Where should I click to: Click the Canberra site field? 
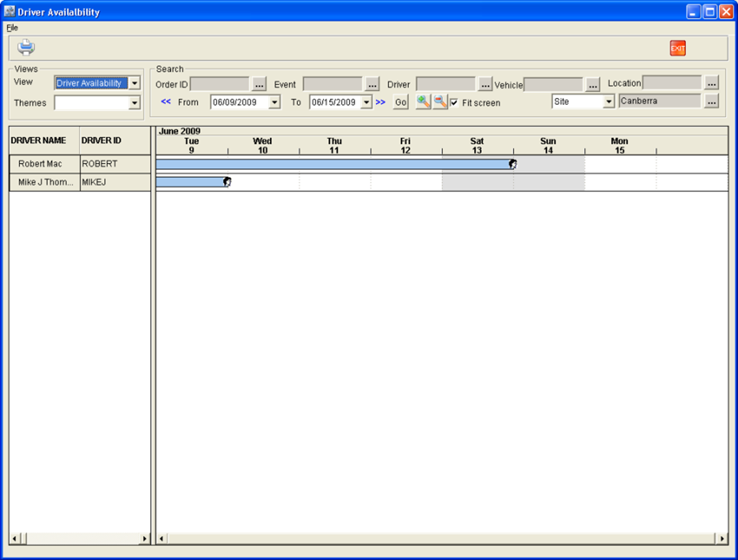pos(660,101)
